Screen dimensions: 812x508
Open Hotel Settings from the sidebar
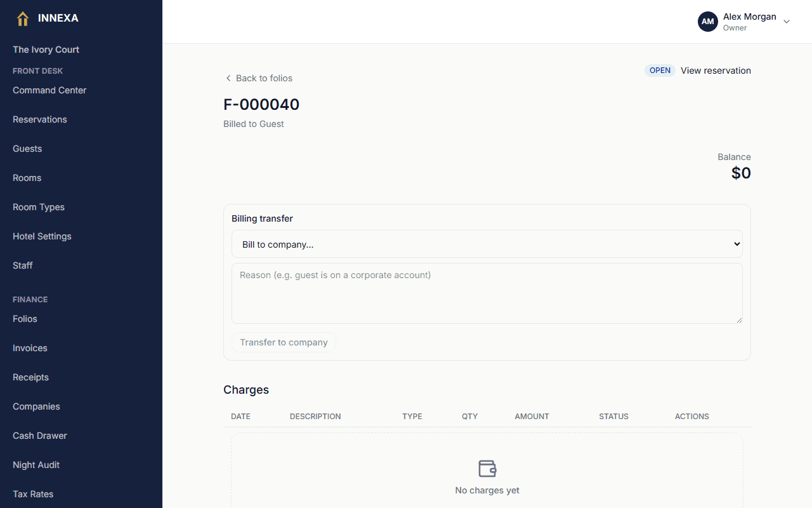click(42, 236)
